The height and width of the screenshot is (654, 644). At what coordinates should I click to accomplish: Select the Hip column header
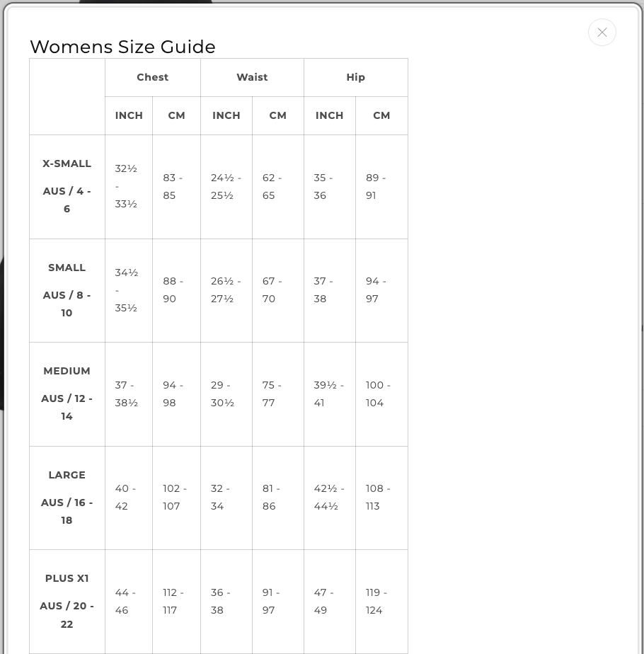[355, 77]
